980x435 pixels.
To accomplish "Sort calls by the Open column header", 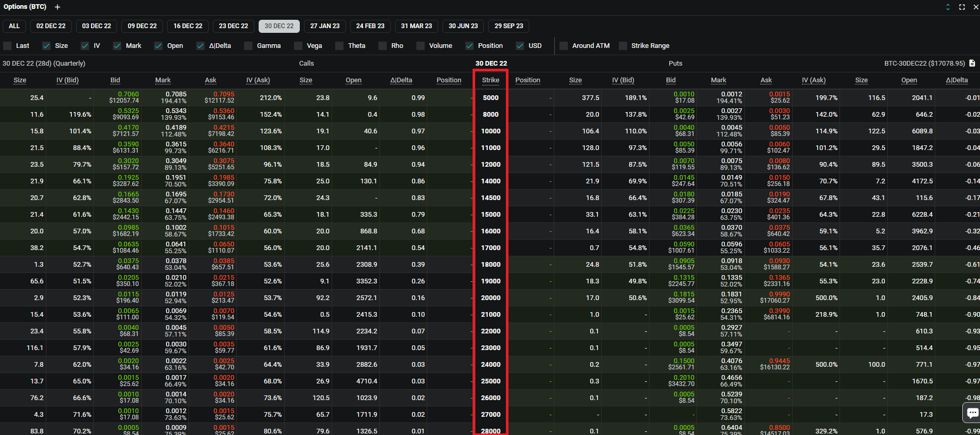I will (353, 80).
